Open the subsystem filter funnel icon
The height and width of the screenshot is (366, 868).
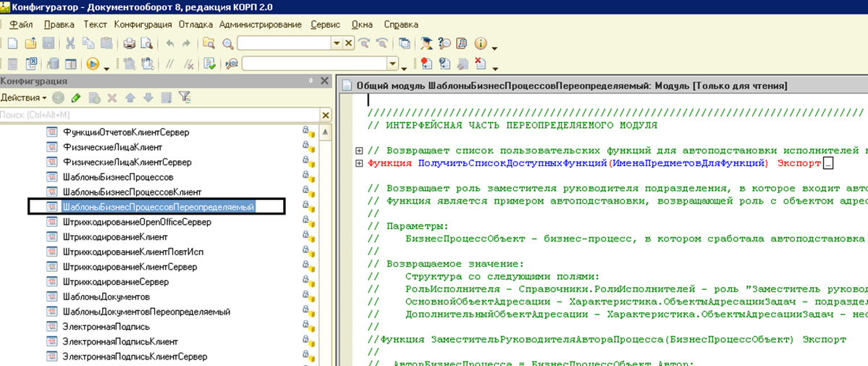click(185, 98)
